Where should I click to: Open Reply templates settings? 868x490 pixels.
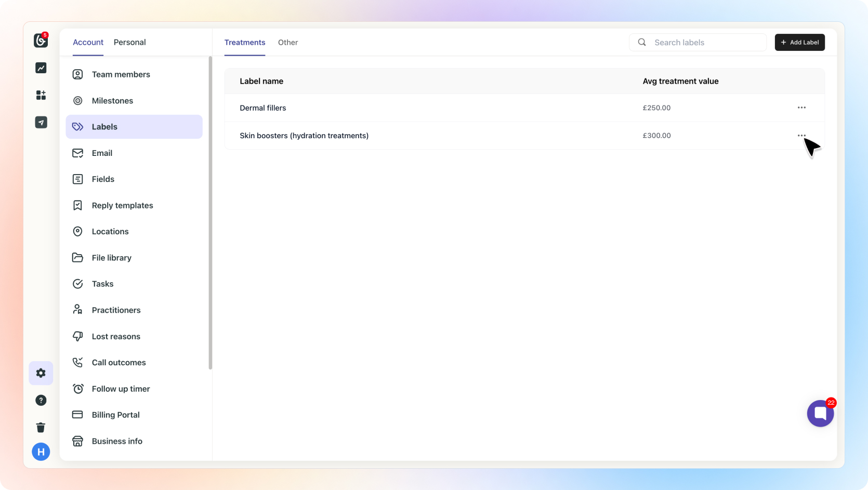click(134, 205)
